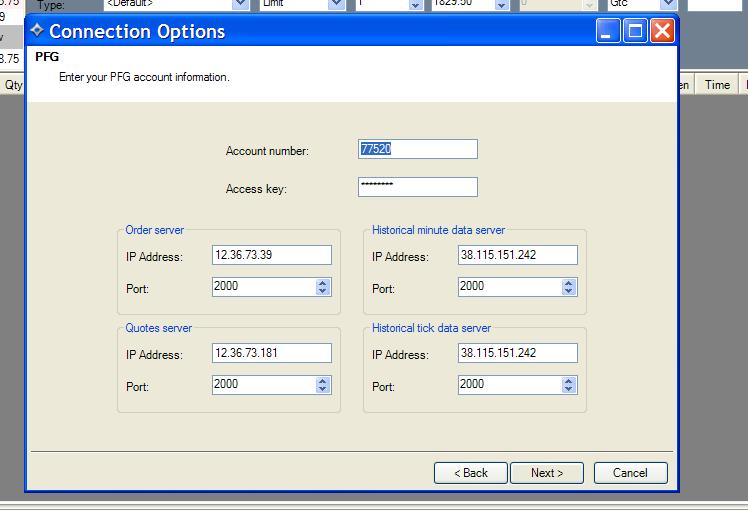Select Historical tick data server IP field
The width and height of the screenshot is (748, 510).
tap(517, 353)
